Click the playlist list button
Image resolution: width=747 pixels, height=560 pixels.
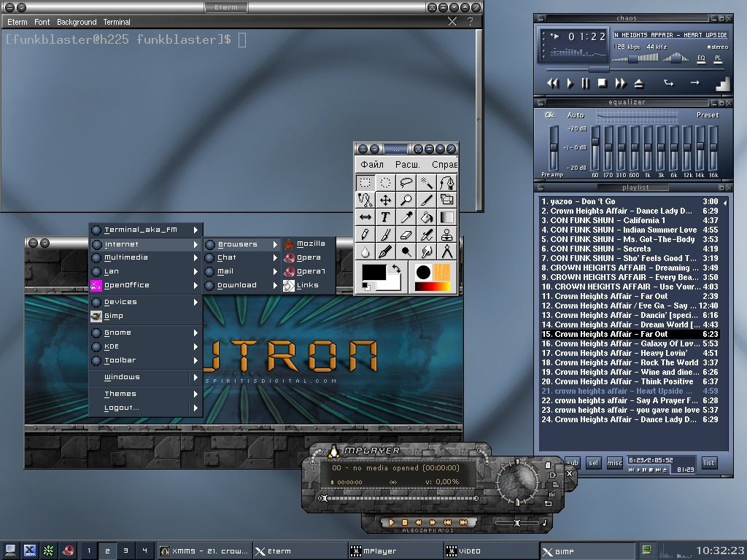[709, 462]
